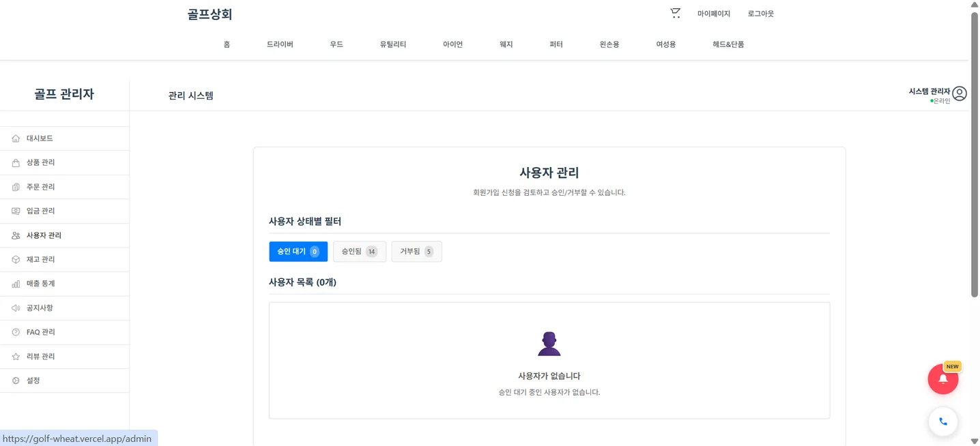980x446 pixels.
Task: Open 재고 관리 inventory management icon
Action: click(x=15, y=259)
